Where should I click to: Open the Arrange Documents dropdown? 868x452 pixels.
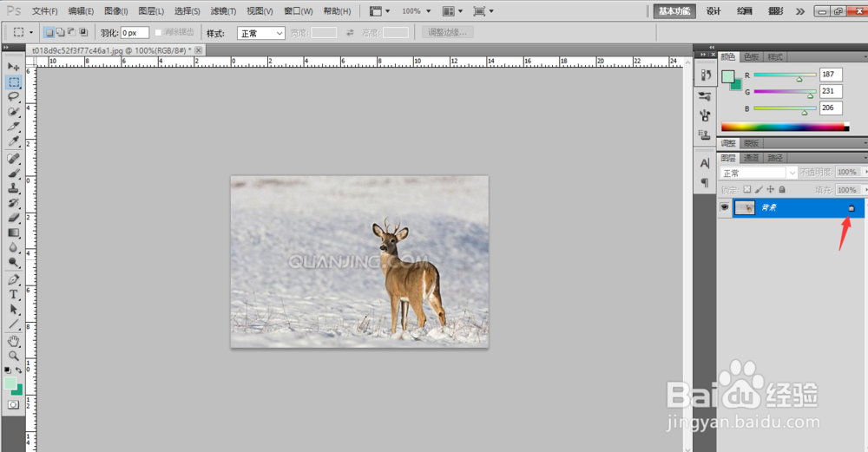tap(452, 11)
